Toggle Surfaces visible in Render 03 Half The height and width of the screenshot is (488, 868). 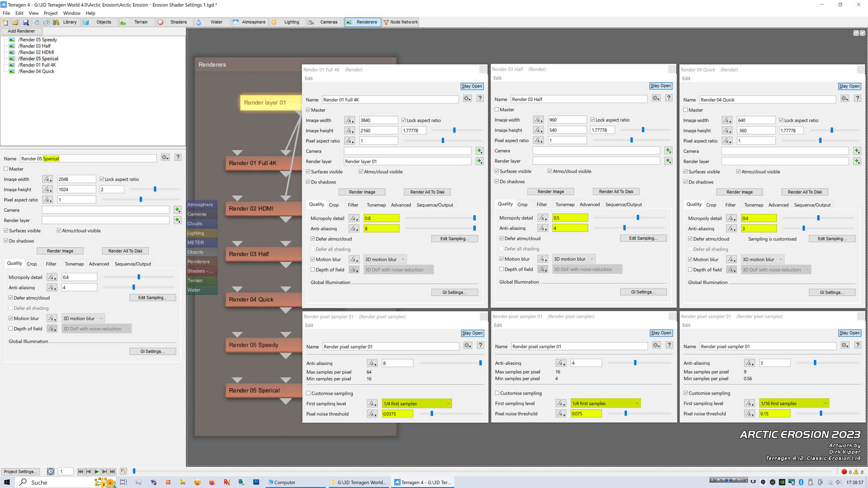pos(496,171)
